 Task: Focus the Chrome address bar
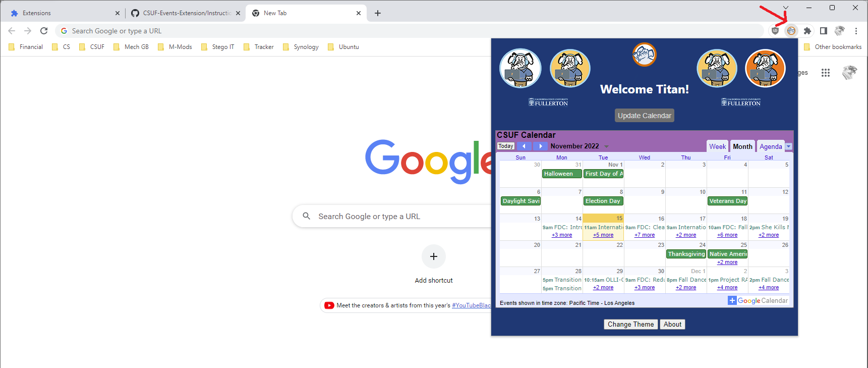pyautogui.click(x=410, y=31)
